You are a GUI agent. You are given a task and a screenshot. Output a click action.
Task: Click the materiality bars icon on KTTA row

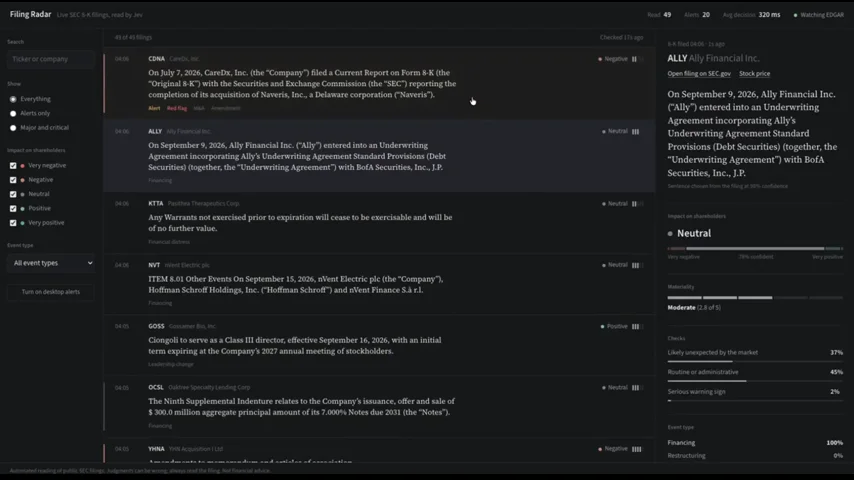point(637,204)
